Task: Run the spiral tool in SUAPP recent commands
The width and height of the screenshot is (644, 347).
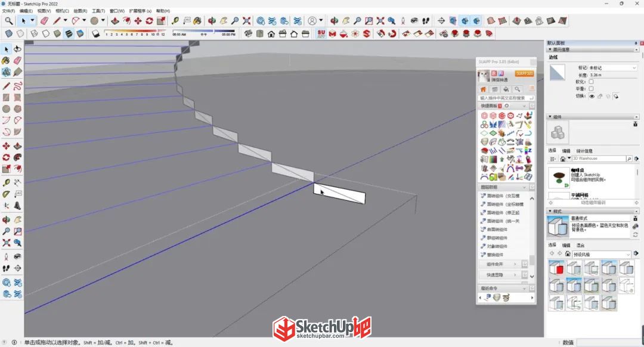Action: coord(506,298)
